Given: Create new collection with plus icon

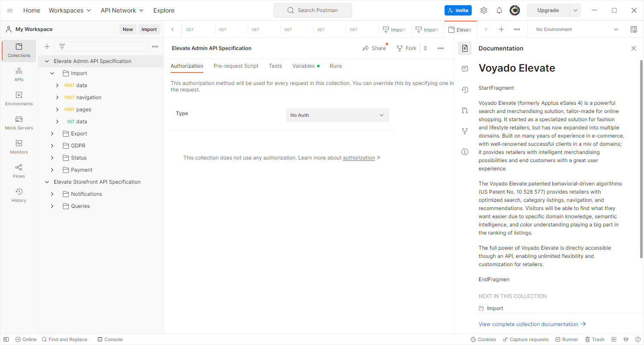Looking at the screenshot, I should [x=47, y=47].
